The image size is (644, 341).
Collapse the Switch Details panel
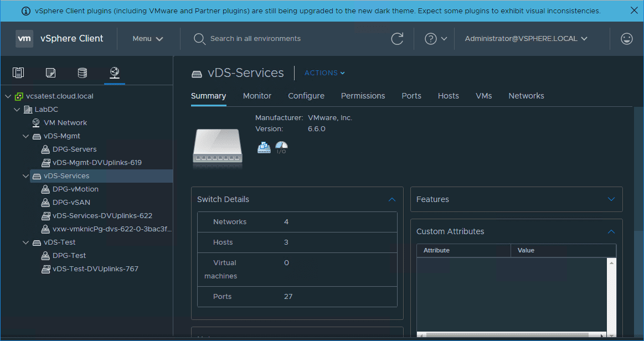pos(392,199)
